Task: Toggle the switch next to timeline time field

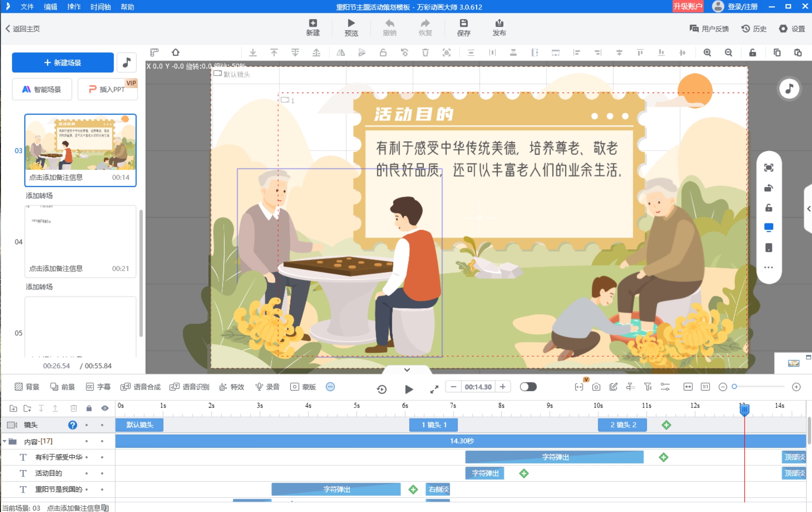Action: [528, 387]
